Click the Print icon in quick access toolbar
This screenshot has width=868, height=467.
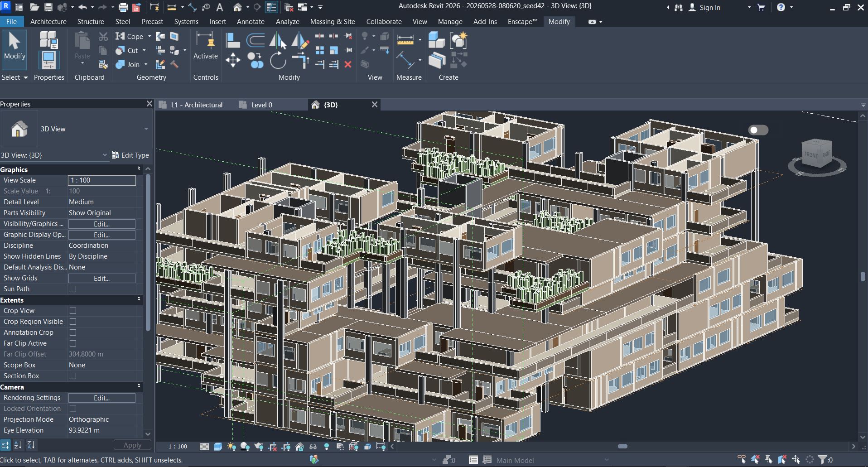point(123,7)
